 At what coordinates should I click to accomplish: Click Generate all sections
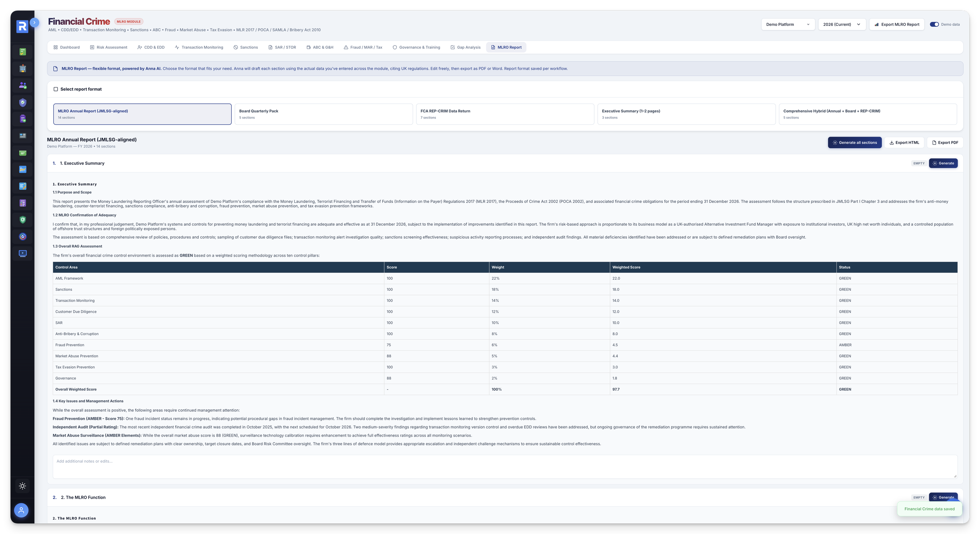tap(855, 142)
